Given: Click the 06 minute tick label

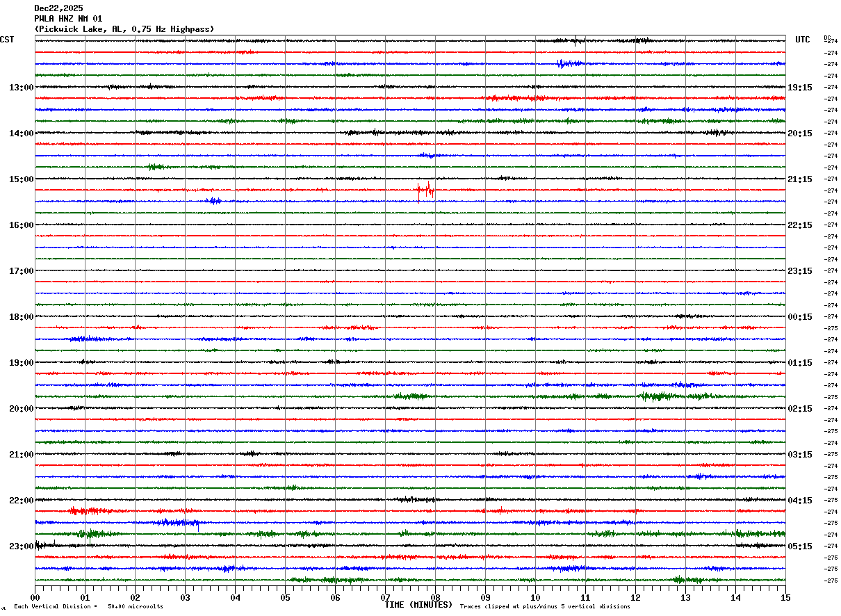Looking at the screenshot, I should 335,597.
